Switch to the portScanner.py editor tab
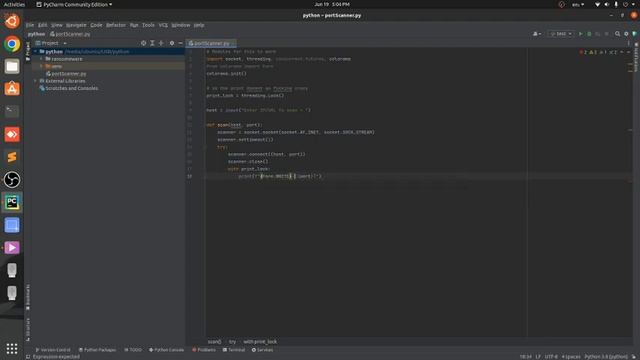The image size is (640, 360). pos(211,43)
